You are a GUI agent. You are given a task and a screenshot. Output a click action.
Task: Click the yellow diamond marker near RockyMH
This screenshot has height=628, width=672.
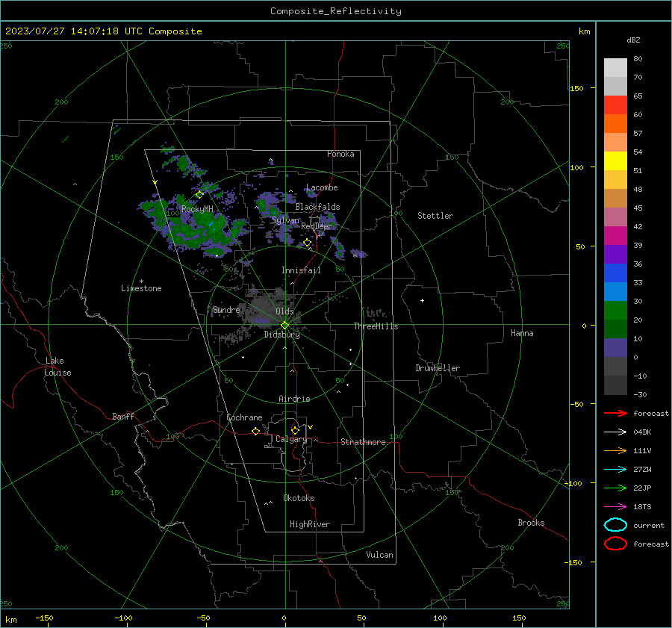coord(199,195)
